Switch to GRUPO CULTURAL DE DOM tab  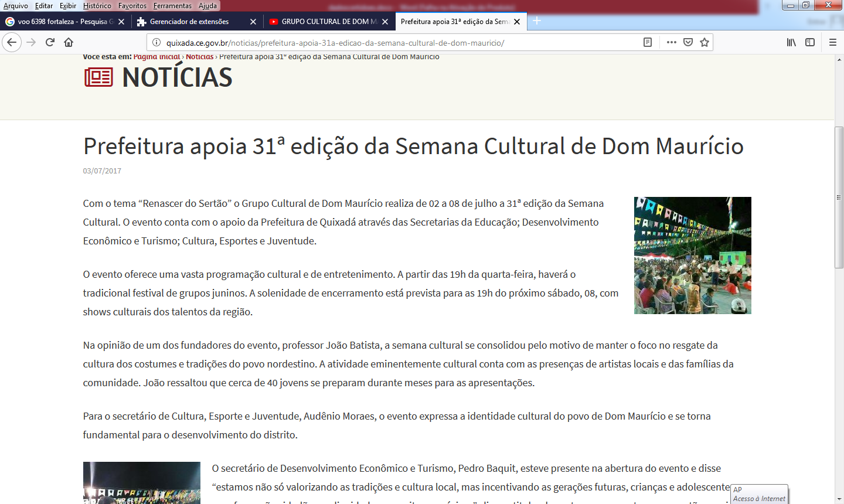point(325,22)
